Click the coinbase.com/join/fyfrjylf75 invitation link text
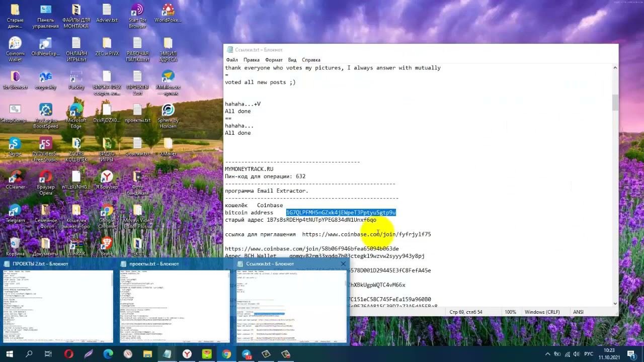The height and width of the screenshot is (362, 644). [366, 234]
